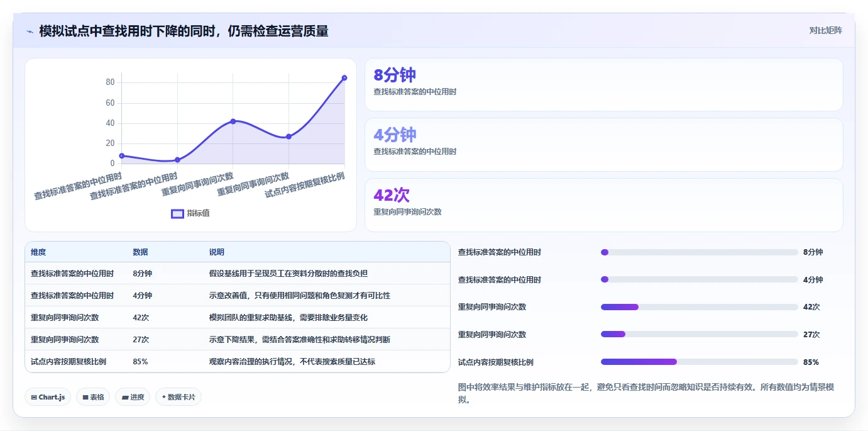Click the progress bar for 42次

[x=700, y=307]
